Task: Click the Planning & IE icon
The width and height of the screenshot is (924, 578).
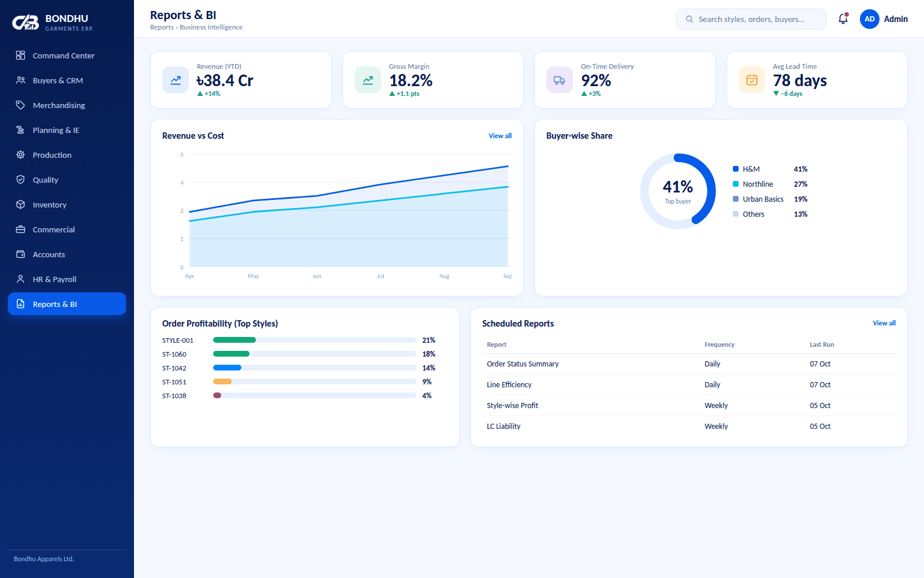Action: (x=21, y=130)
